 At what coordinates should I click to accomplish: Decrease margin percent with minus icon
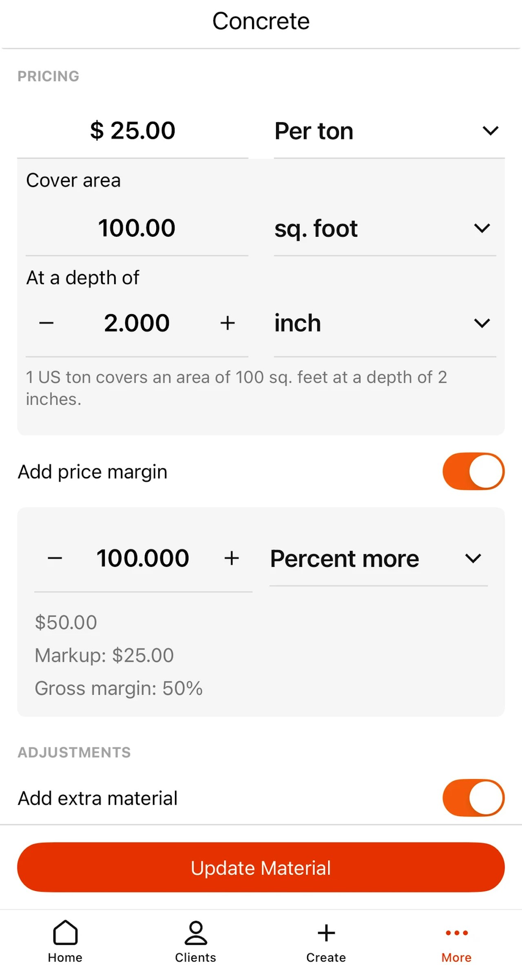55,558
